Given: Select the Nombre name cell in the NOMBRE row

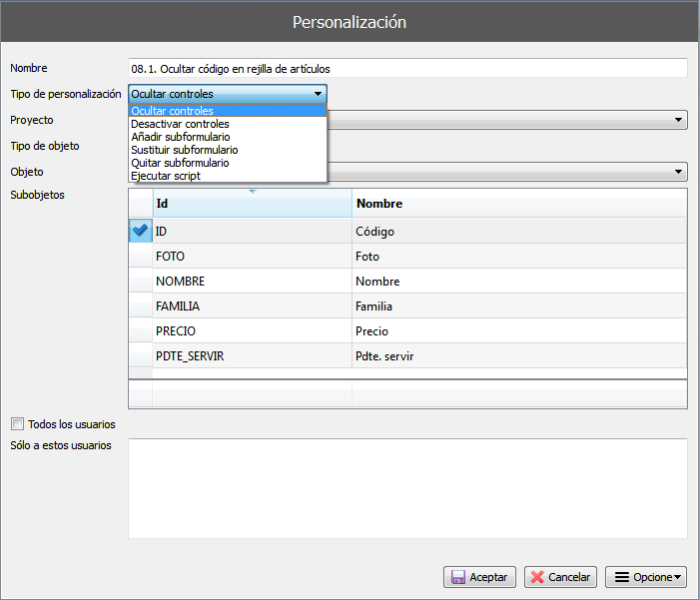Looking at the screenshot, I should click(x=519, y=281).
